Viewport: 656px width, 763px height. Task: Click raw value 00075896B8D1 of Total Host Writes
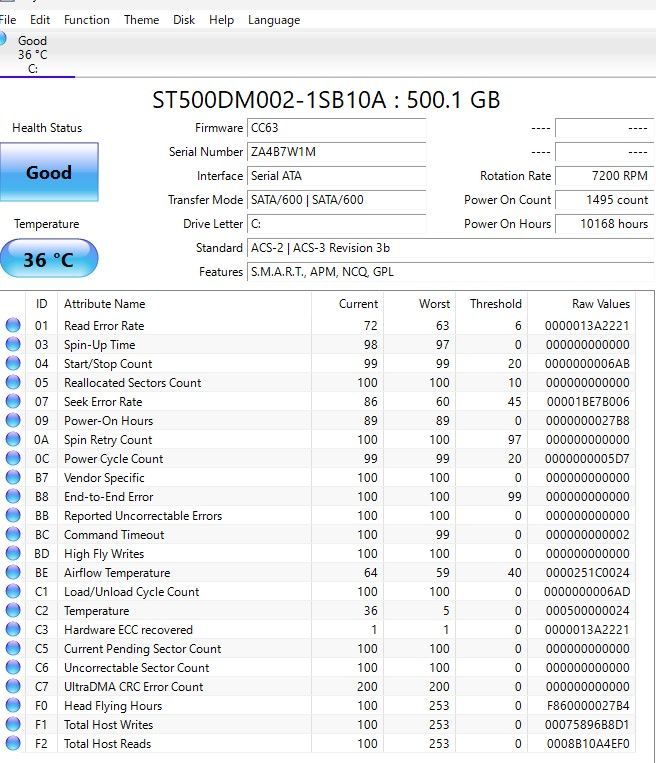(587, 724)
